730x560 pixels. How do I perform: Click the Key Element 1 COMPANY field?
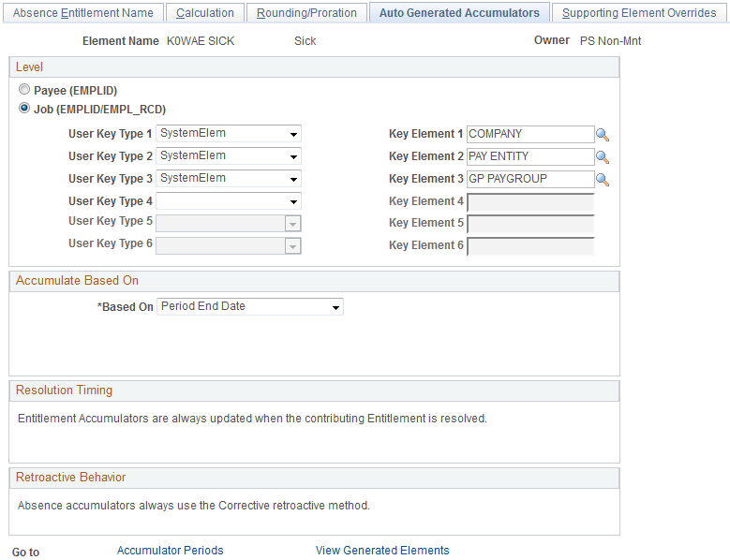tap(530, 134)
